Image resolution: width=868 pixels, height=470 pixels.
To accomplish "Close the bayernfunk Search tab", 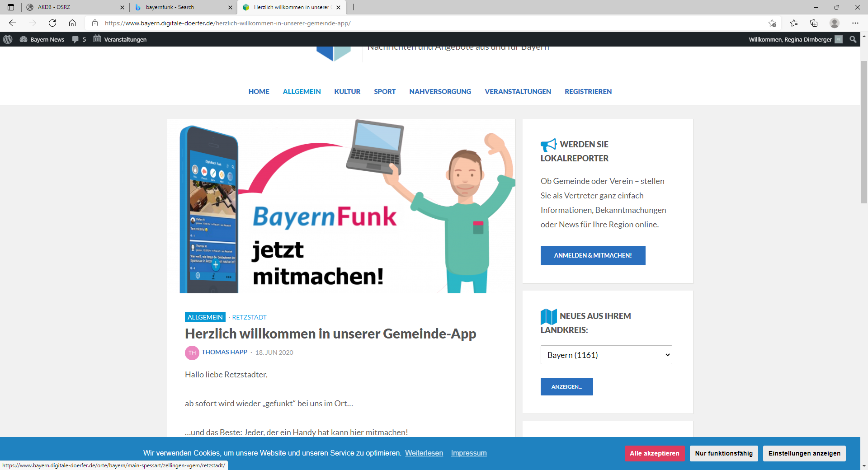I will click(230, 7).
